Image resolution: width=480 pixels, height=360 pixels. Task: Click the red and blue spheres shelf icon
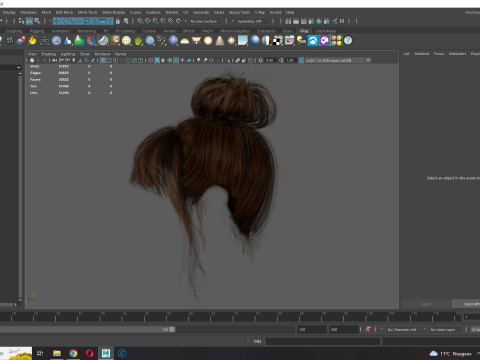pos(21,41)
